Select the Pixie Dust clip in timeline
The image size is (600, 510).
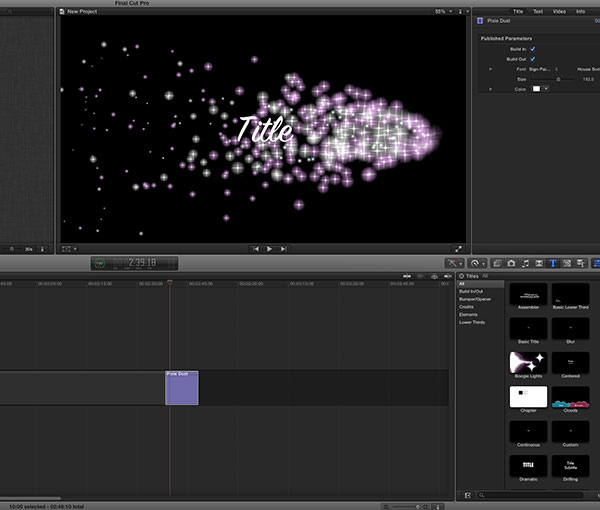[182, 388]
